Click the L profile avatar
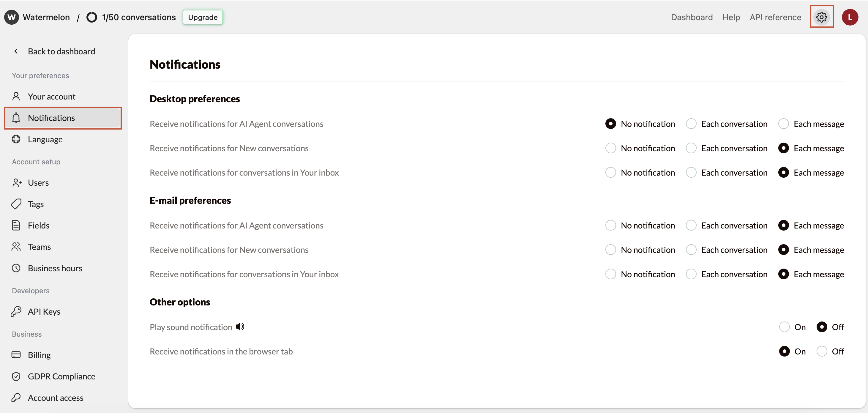The height and width of the screenshot is (413, 868). pyautogui.click(x=850, y=17)
